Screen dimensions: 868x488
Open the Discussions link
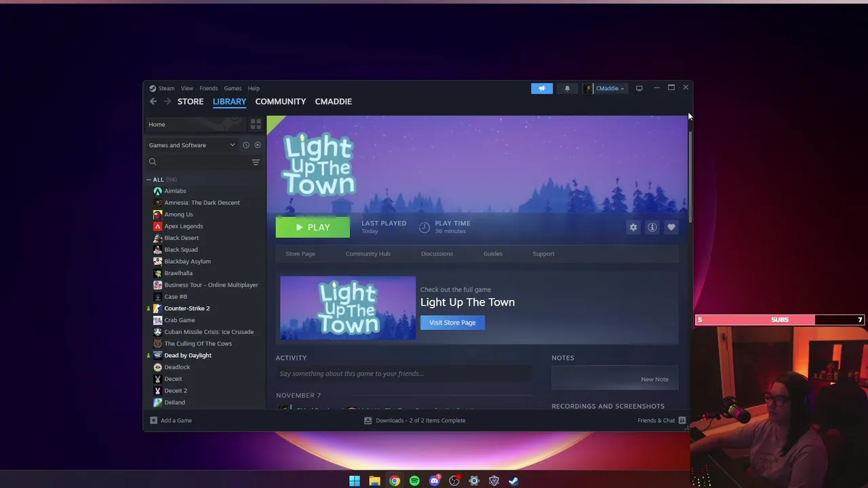tap(437, 253)
